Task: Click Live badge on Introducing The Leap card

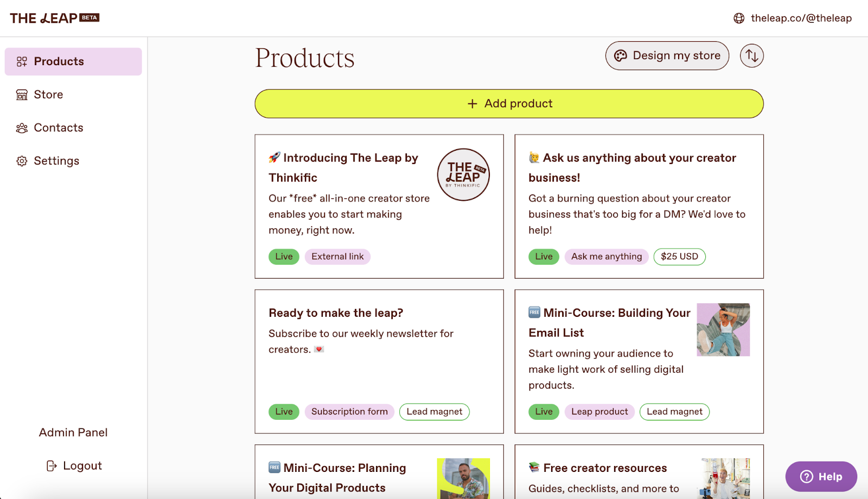Action: (x=284, y=257)
